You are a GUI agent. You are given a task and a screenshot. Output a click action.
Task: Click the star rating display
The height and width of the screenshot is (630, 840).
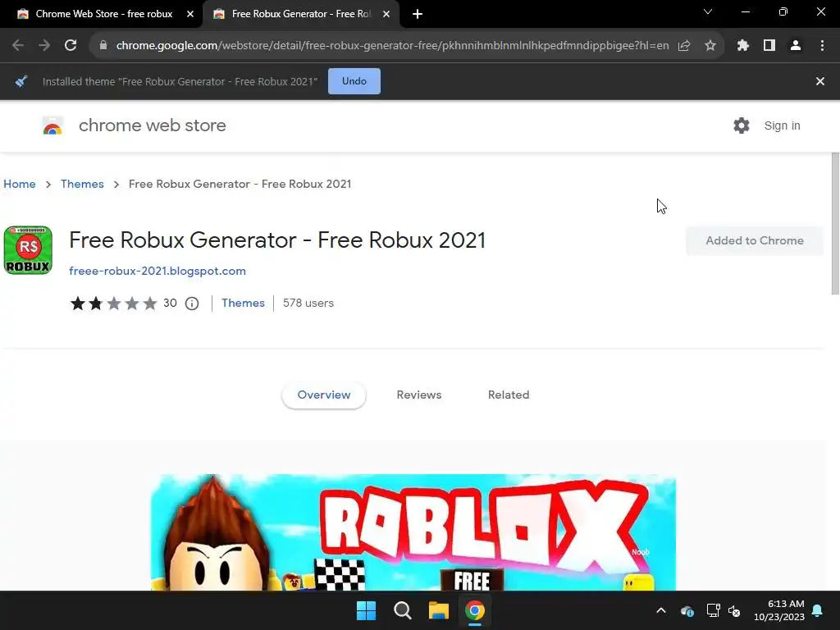click(x=113, y=304)
